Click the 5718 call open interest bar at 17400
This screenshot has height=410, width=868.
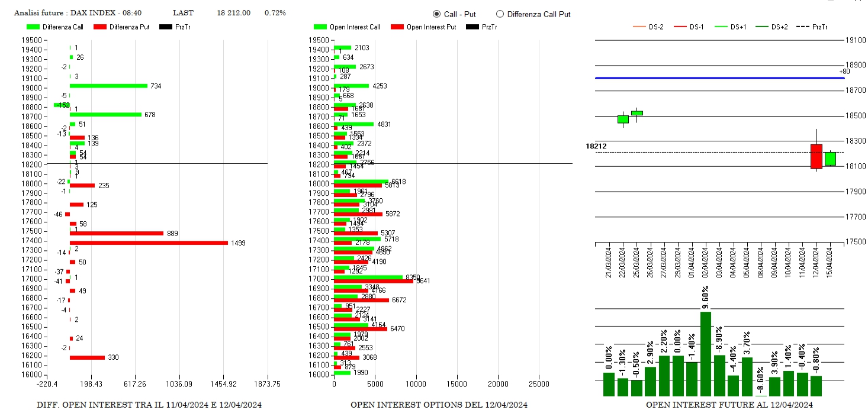pos(358,239)
